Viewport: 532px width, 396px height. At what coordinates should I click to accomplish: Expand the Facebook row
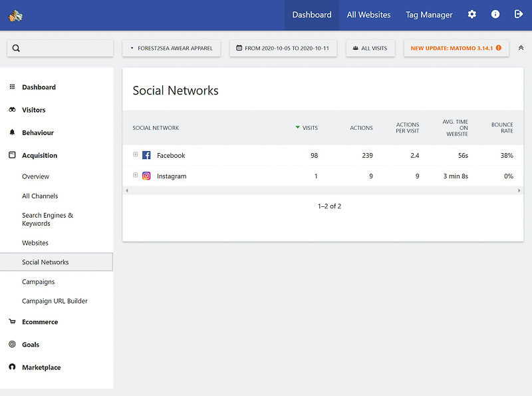(136, 154)
